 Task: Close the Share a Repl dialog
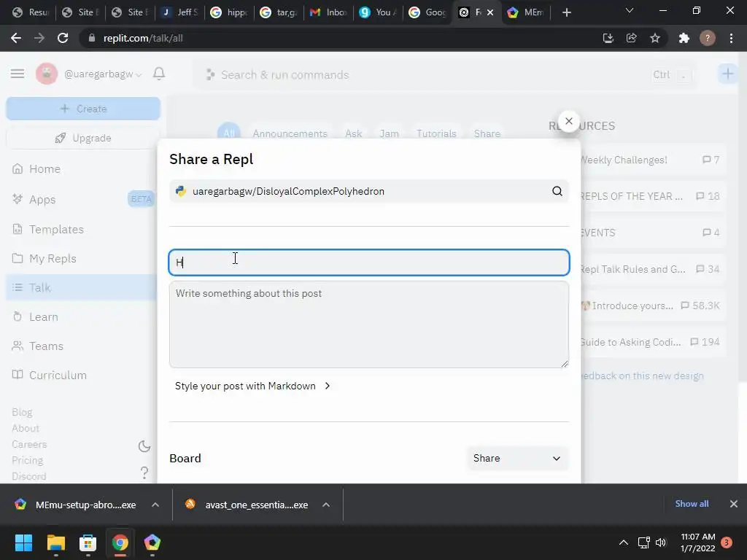[568, 122]
